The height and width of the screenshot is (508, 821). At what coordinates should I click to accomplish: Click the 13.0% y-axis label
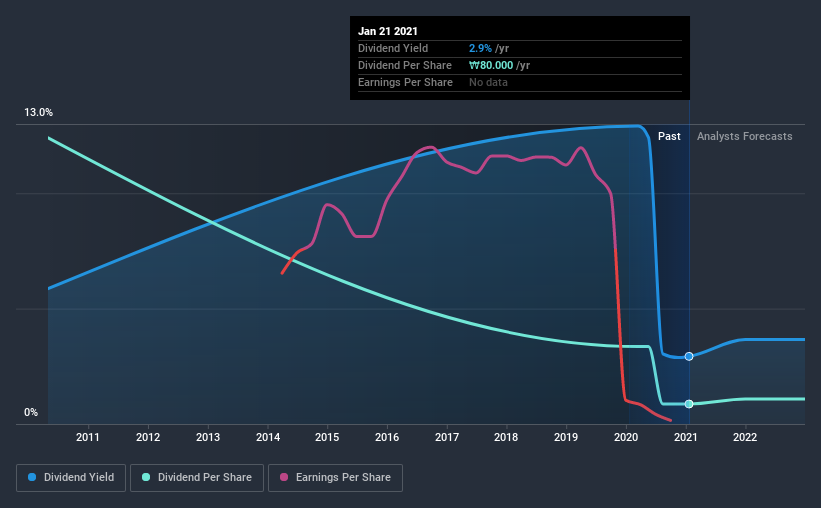point(38,112)
